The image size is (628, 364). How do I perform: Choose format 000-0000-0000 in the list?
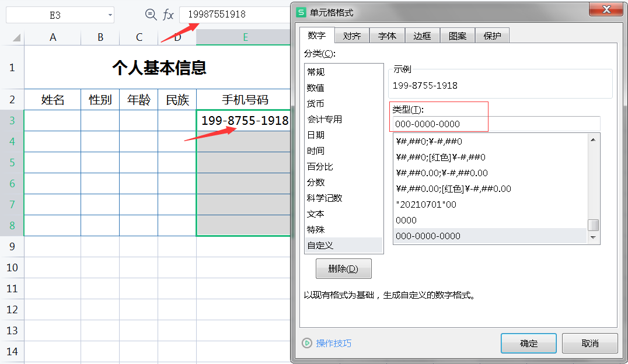[491, 236]
